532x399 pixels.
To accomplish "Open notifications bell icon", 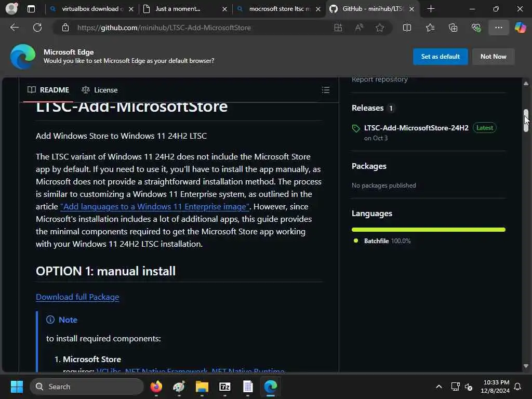I will pos(518,387).
